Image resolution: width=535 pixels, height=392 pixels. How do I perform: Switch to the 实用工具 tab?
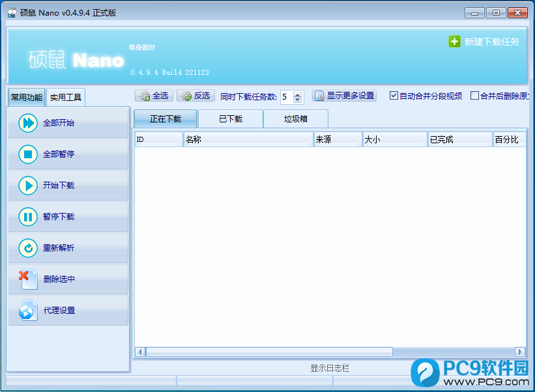click(66, 98)
